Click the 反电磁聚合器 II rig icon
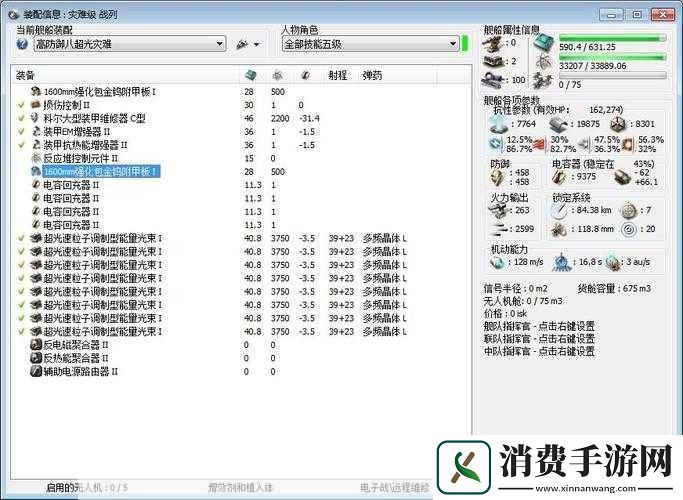The width and height of the screenshot is (683, 500). pos(36,344)
